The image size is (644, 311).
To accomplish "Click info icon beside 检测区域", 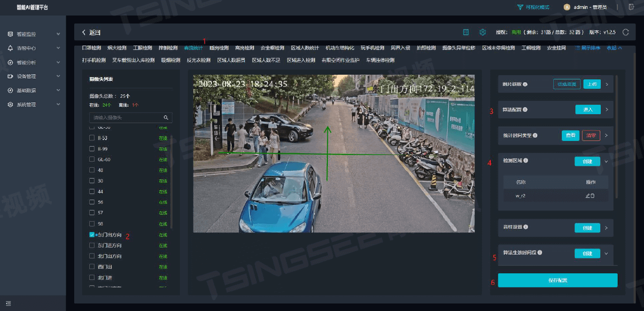I will click(x=525, y=161).
